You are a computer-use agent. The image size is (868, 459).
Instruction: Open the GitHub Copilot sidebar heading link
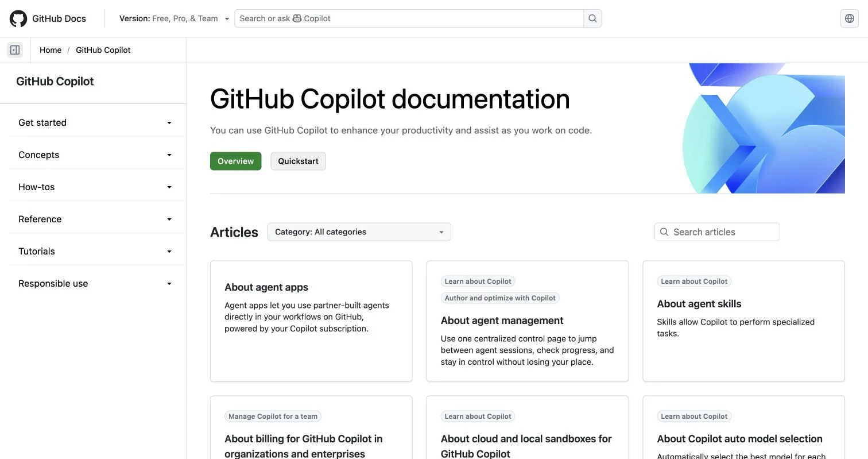point(55,82)
